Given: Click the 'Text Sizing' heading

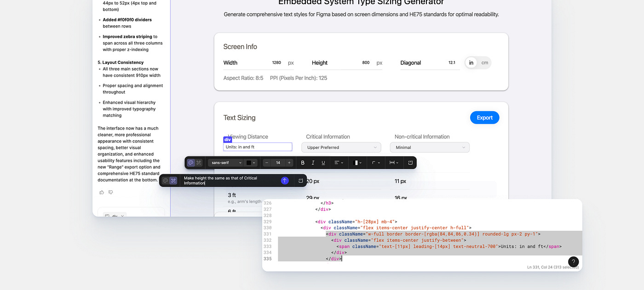Looking at the screenshot, I should click(x=239, y=118).
